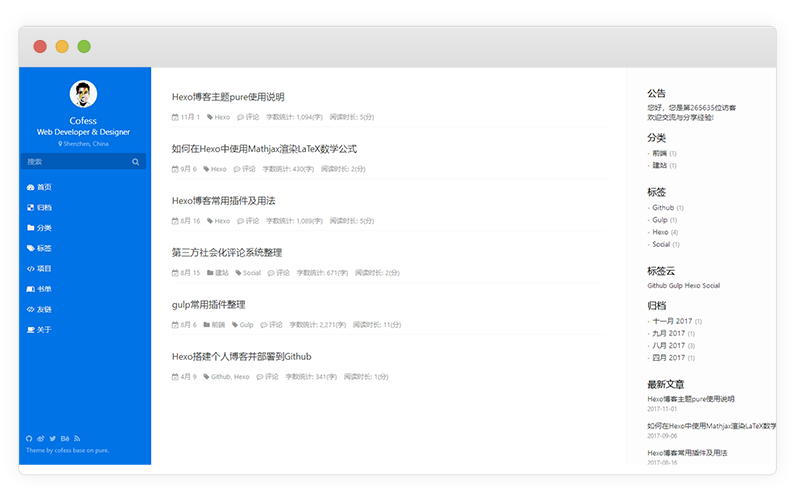Click 前端 category on the 8月 6 post
The height and width of the screenshot is (500, 800).
coord(218,325)
